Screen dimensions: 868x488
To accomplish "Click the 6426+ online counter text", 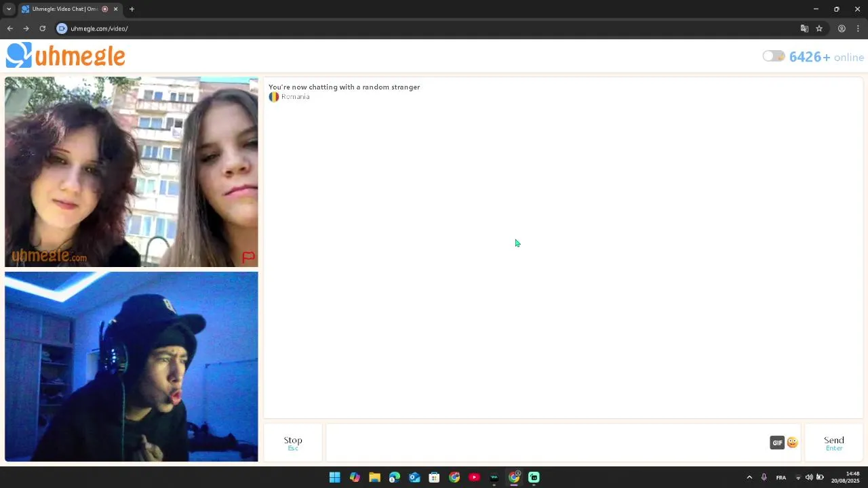I will coord(827,57).
